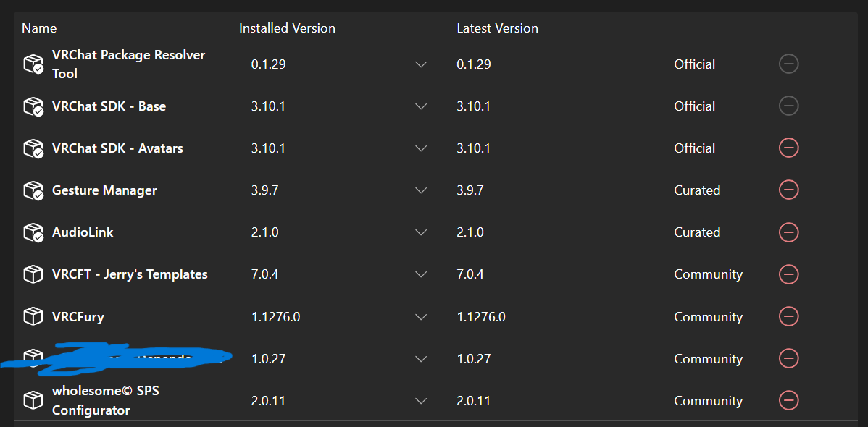Screen dimensions: 868x427
Task: Remove the AudioLink package
Action: click(788, 232)
